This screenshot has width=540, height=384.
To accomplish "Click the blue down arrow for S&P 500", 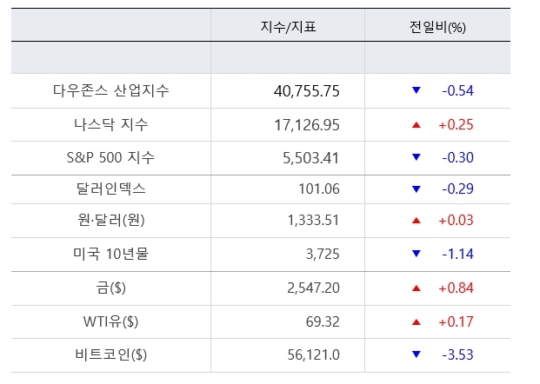I will [416, 157].
